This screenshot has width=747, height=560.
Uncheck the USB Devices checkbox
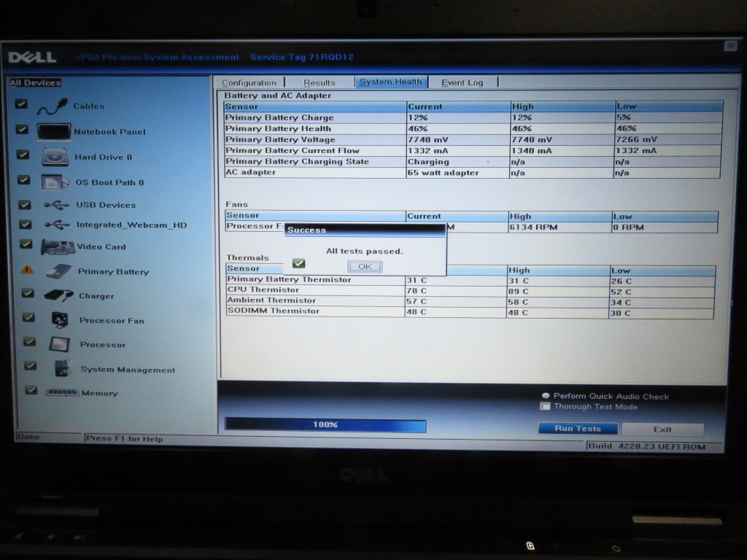coord(25,205)
